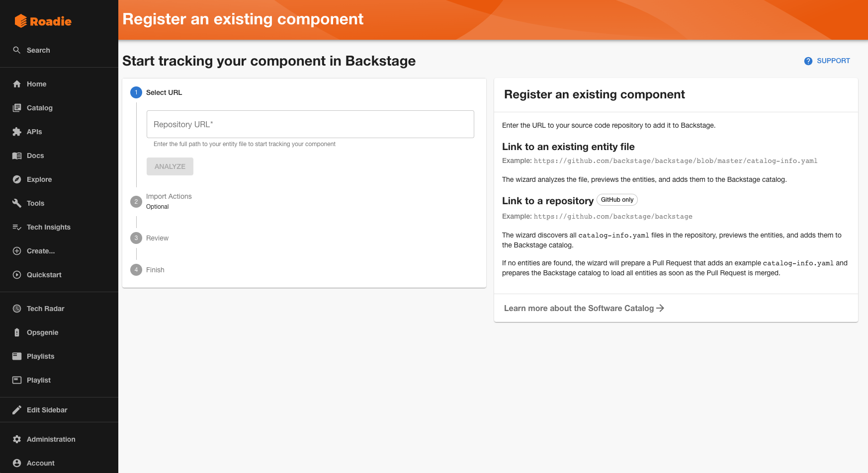
Task: Click the Edit Sidebar pencil icon
Action: (17, 410)
